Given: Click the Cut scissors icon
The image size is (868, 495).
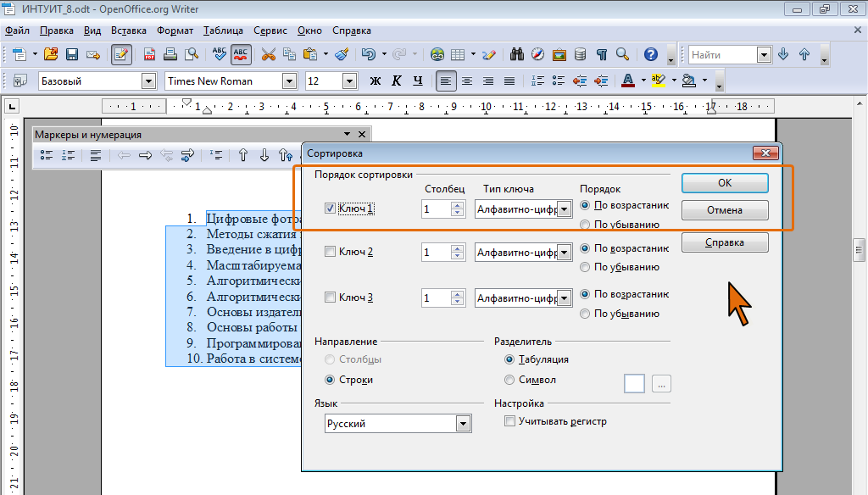Looking at the screenshot, I should (x=269, y=54).
